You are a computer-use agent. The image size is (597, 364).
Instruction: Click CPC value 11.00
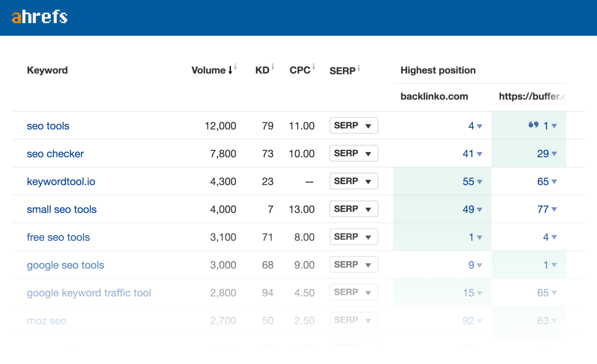[301, 126]
